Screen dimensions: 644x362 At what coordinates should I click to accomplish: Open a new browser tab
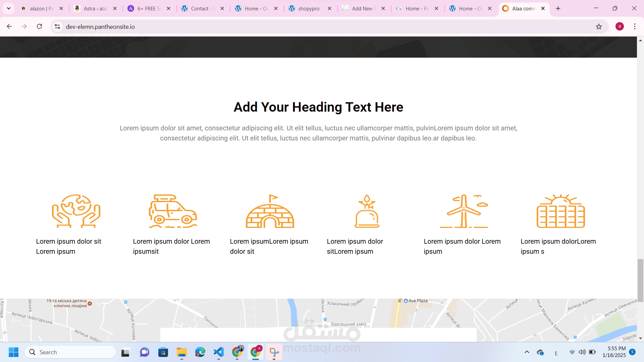click(x=558, y=8)
